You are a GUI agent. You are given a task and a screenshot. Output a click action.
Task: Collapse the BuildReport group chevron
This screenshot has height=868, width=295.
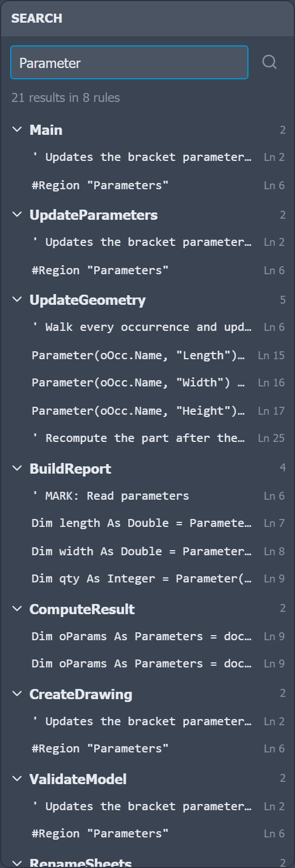point(16,469)
